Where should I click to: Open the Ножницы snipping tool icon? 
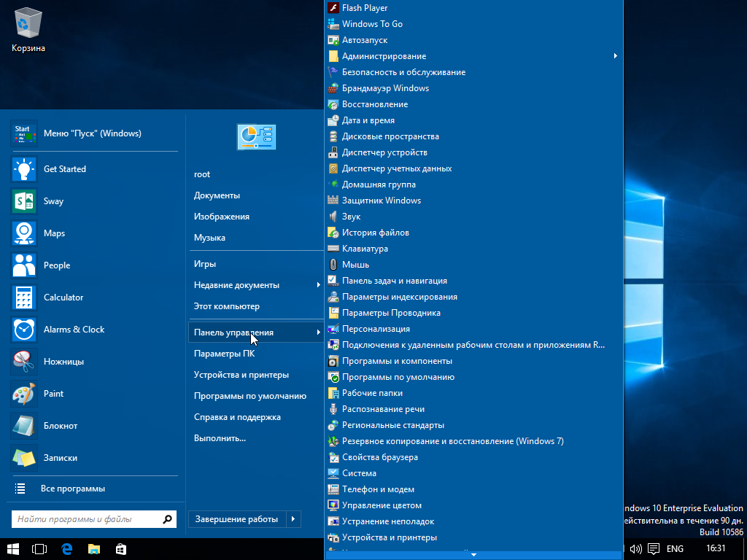coord(24,362)
